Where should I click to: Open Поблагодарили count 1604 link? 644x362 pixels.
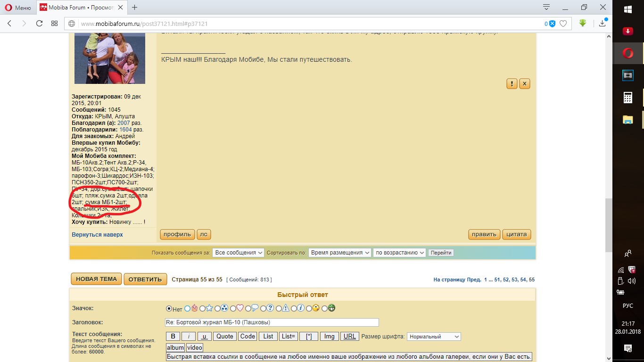(x=125, y=130)
